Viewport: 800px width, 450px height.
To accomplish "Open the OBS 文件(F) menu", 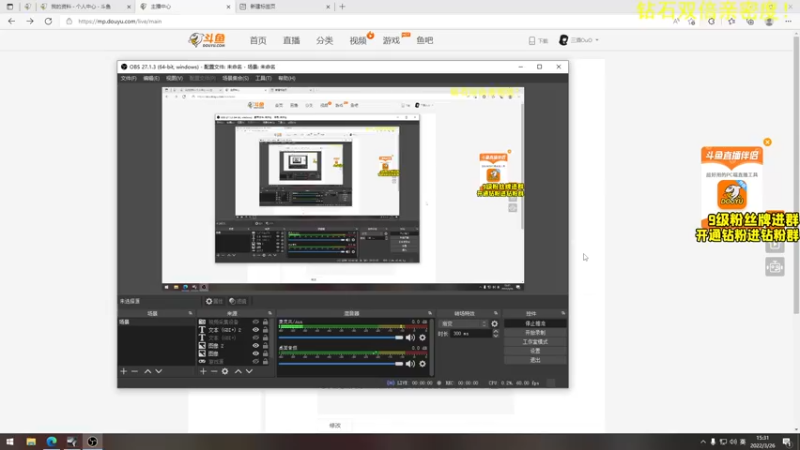I will (x=128, y=79).
